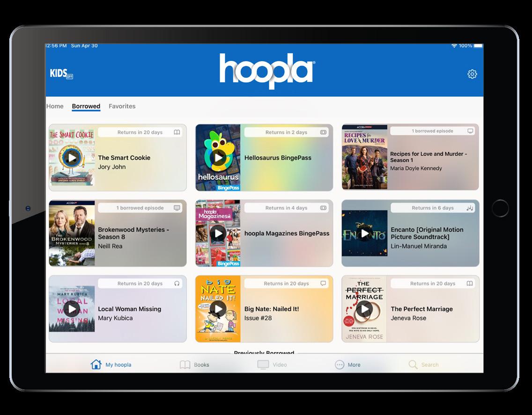Switch to the Home tab
This screenshot has width=532, height=415.
coord(55,106)
